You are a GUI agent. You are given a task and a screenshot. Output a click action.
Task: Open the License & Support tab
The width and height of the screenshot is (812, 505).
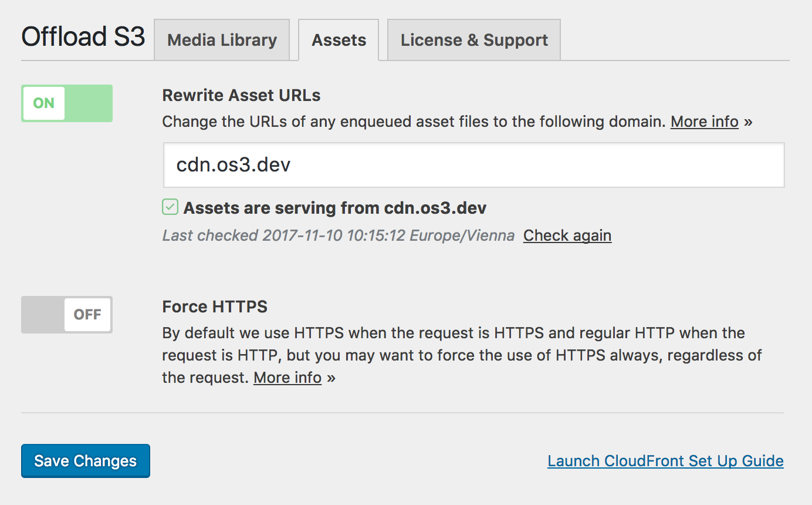(x=474, y=40)
